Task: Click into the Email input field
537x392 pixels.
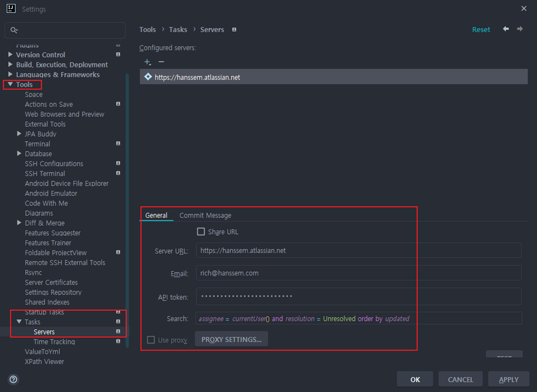Action: click(358, 273)
